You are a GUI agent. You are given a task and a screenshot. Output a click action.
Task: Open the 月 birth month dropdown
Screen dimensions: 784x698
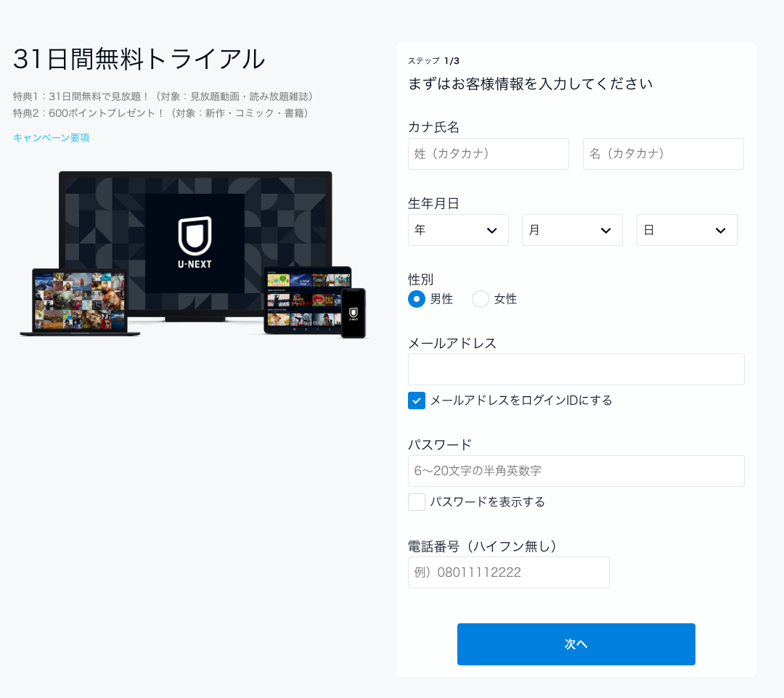[572, 230]
